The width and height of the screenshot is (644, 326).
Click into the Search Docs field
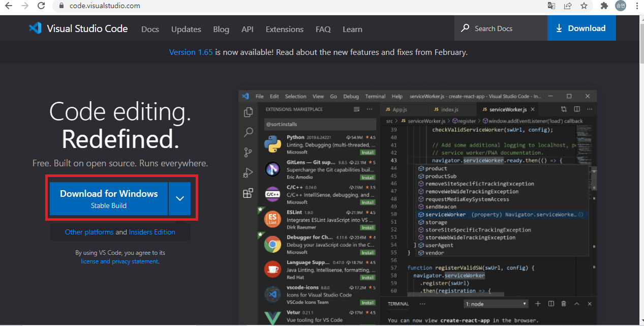(x=501, y=28)
